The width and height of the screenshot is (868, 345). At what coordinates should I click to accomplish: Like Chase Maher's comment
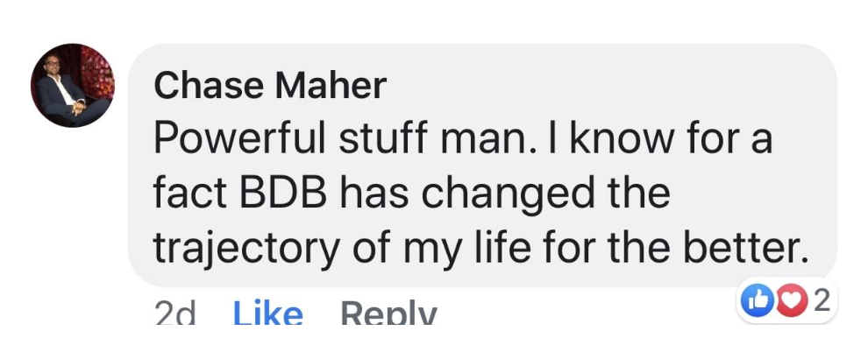pyautogui.click(x=268, y=314)
